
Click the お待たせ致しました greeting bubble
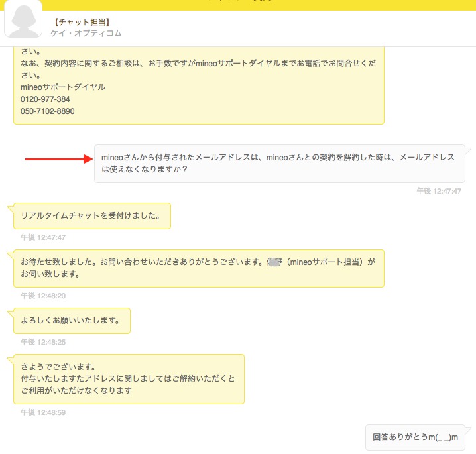[198, 268]
